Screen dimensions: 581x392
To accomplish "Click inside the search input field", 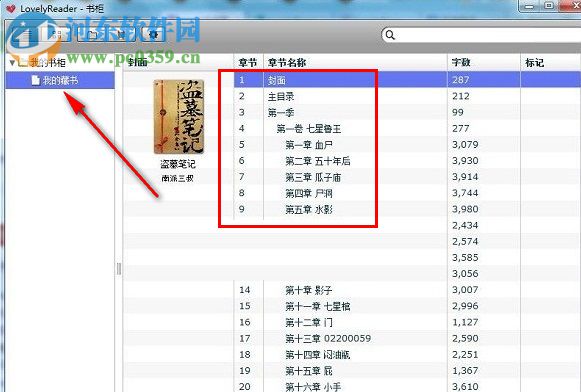I will pos(485,35).
